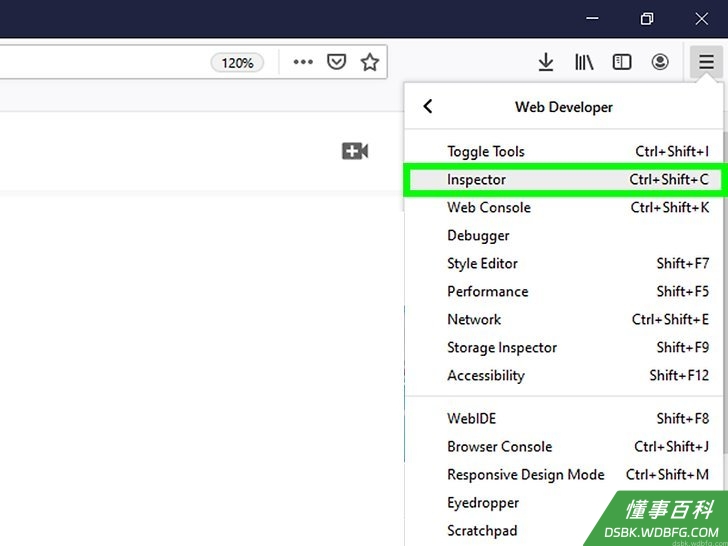Close the Firefox window
728x546 pixels.
[x=701, y=19]
